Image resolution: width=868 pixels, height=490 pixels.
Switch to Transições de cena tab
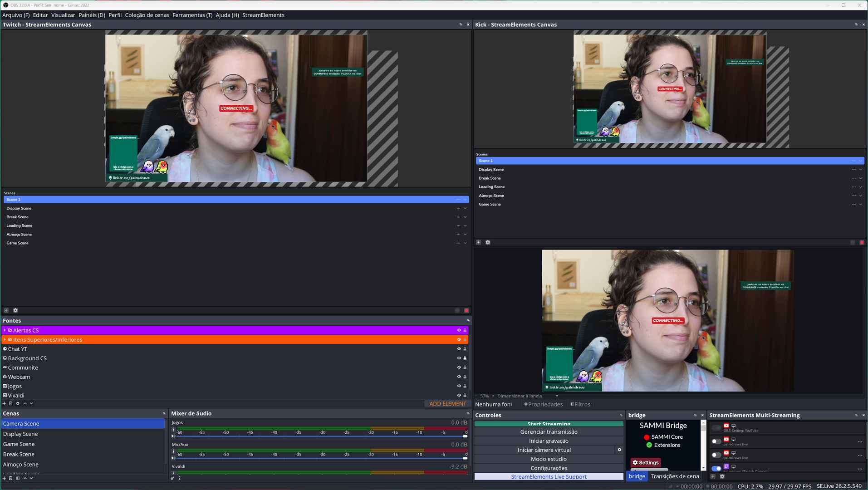click(675, 476)
